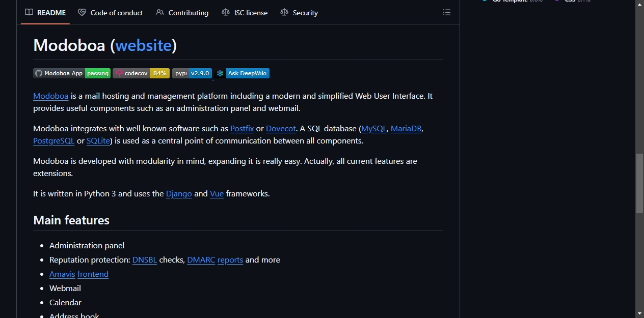Click the scale icon beside ISC license
The height and width of the screenshot is (318, 644).
point(226,12)
